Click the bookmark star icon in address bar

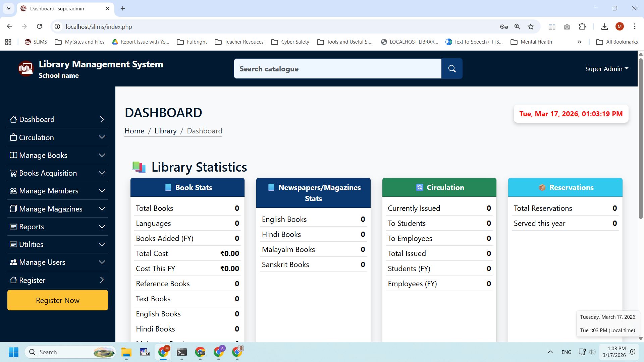click(x=531, y=26)
